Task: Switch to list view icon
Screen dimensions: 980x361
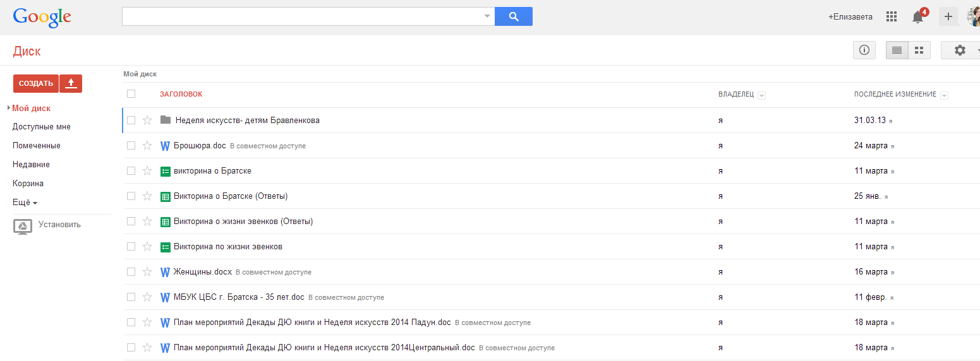Action: coord(897,50)
